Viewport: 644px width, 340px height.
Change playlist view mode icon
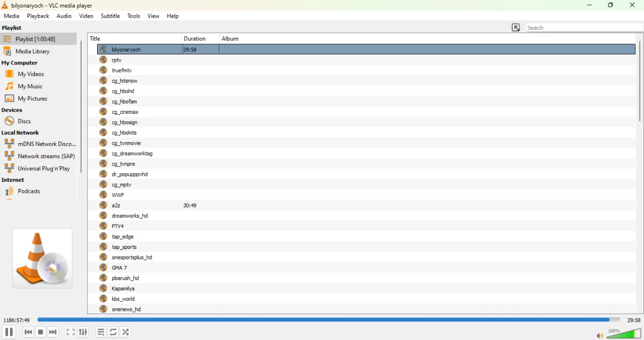(516, 28)
